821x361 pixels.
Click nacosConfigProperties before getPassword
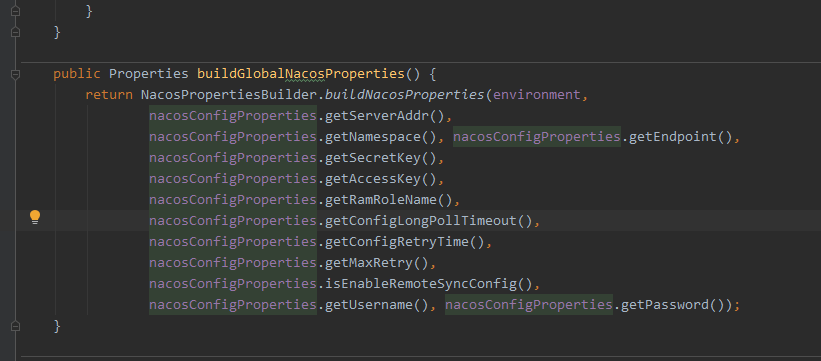coord(529,304)
